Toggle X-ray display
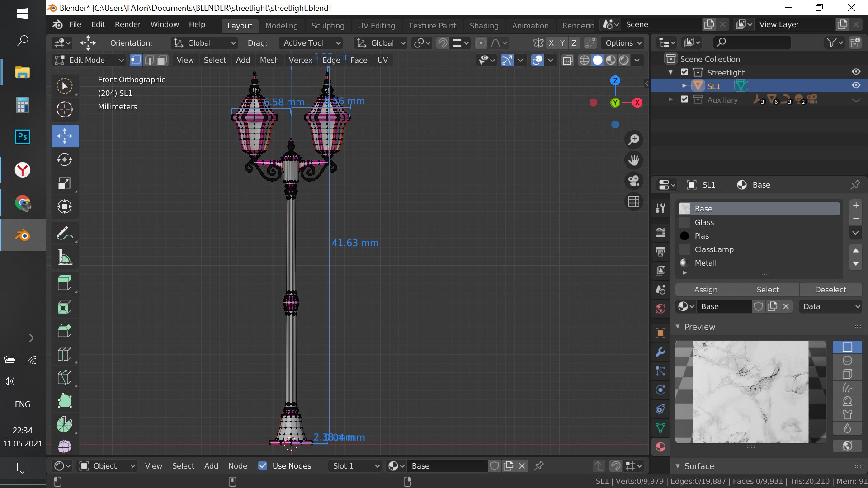868x488 pixels. coord(568,60)
